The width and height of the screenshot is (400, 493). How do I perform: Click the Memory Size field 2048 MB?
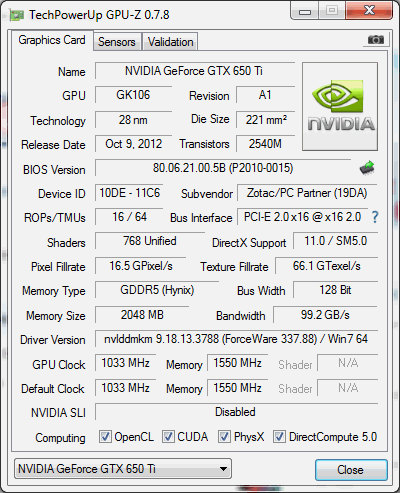pos(142,315)
